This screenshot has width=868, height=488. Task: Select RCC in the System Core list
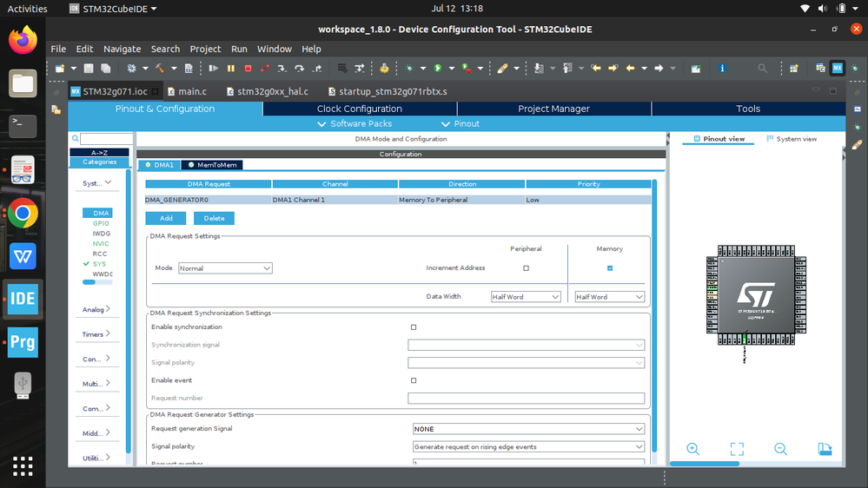100,254
